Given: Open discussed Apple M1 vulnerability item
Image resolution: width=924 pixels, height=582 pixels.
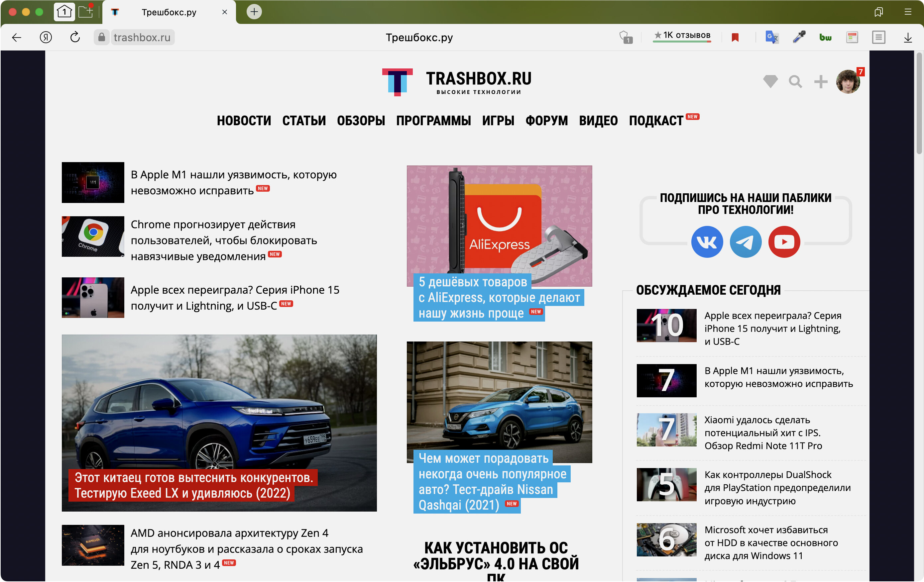Looking at the screenshot, I should click(778, 378).
